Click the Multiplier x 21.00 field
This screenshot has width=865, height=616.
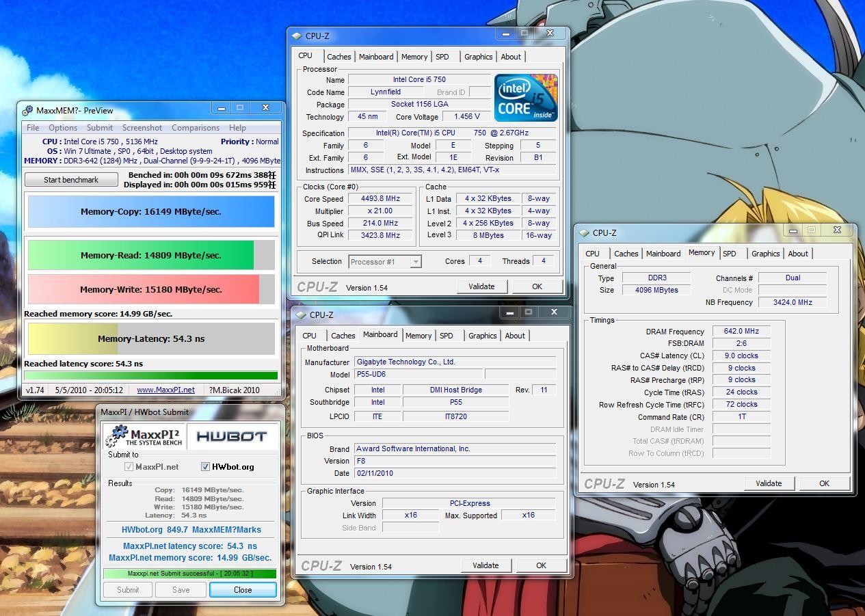click(380, 211)
